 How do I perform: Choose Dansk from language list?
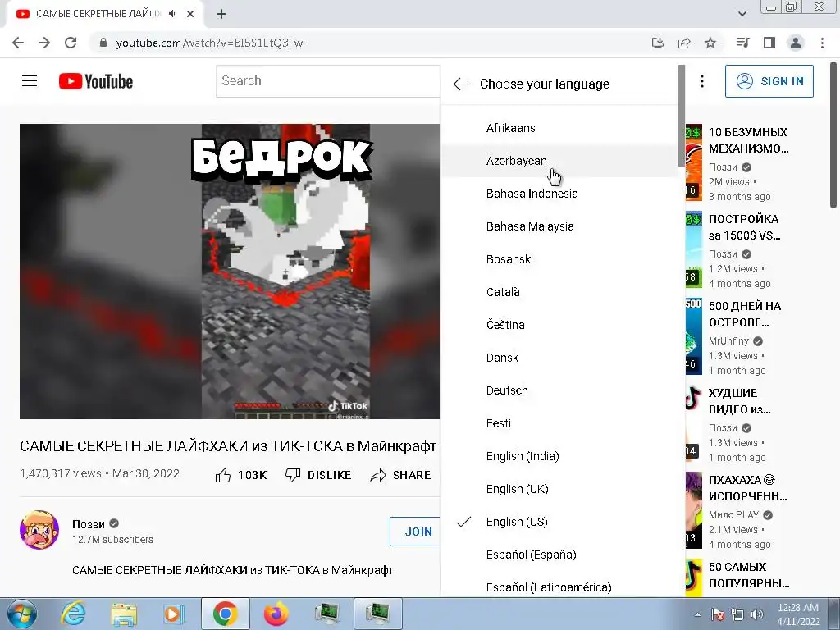coord(559,358)
